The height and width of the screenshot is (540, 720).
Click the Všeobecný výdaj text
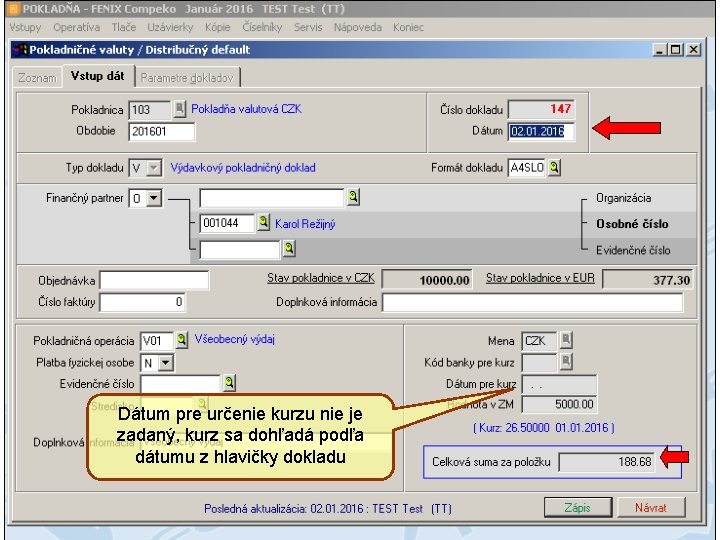(235, 340)
